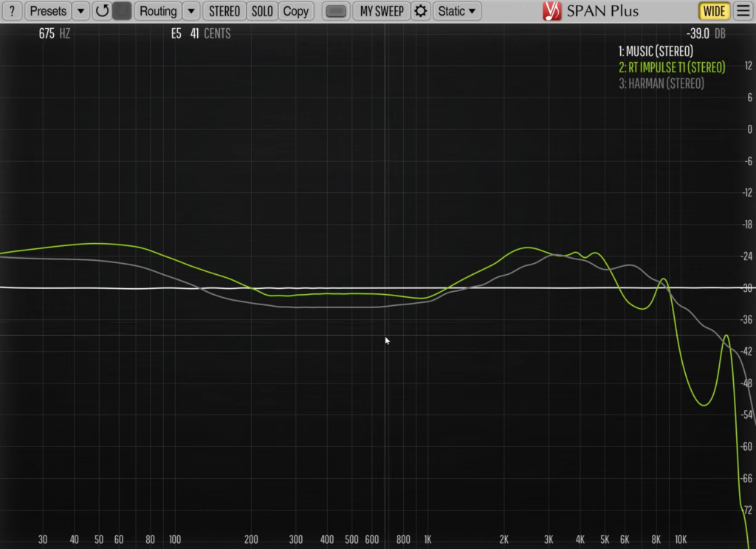Screen dimensions: 756x549
Task: Click the 100 frequency axis label
Action: pyautogui.click(x=174, y=539)
